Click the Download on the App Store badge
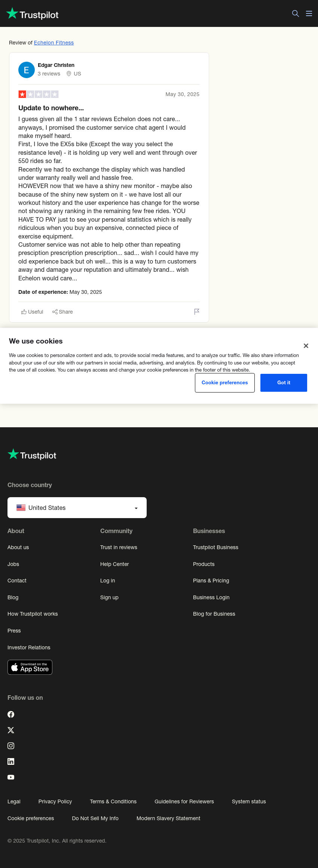The width and height of the screenshot is (318, 868). pyautogui.click(x=30, y=667)
